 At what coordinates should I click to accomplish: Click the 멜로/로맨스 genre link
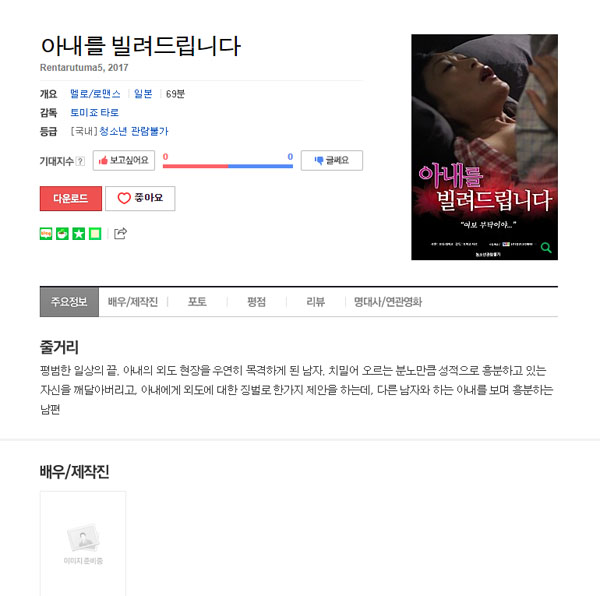coord(95,94)
